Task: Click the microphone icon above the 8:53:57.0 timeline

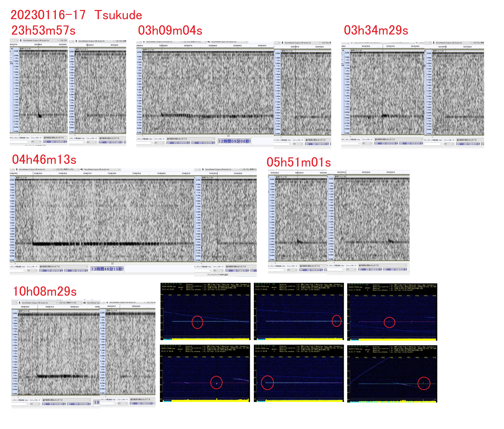Action: coord(21,41)
